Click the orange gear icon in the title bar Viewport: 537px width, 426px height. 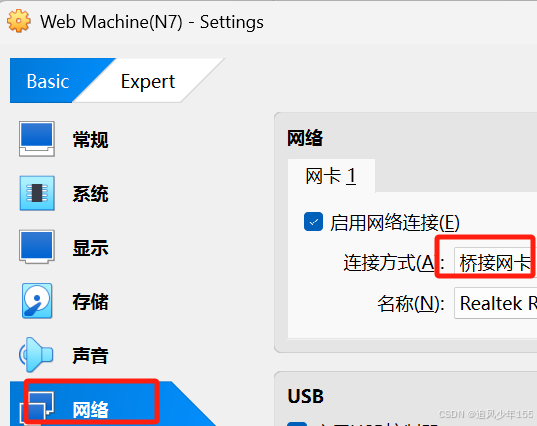(18, 21)
